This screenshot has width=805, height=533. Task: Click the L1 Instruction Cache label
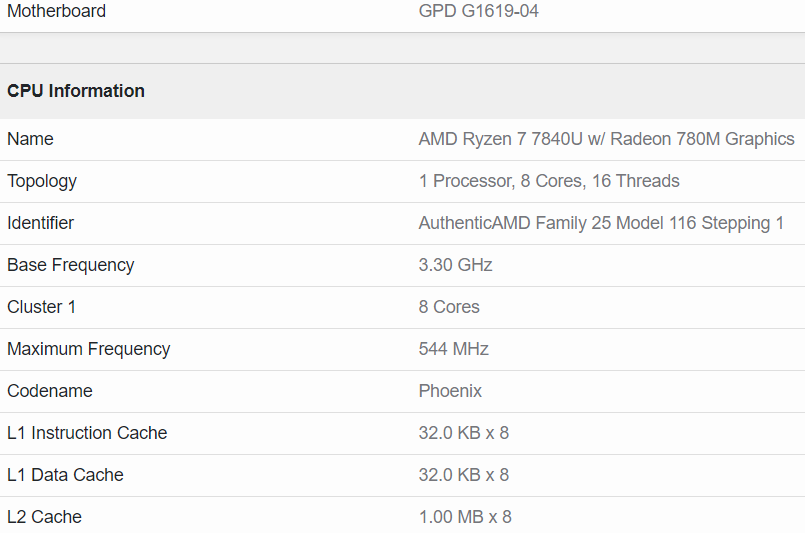(87, 433)
